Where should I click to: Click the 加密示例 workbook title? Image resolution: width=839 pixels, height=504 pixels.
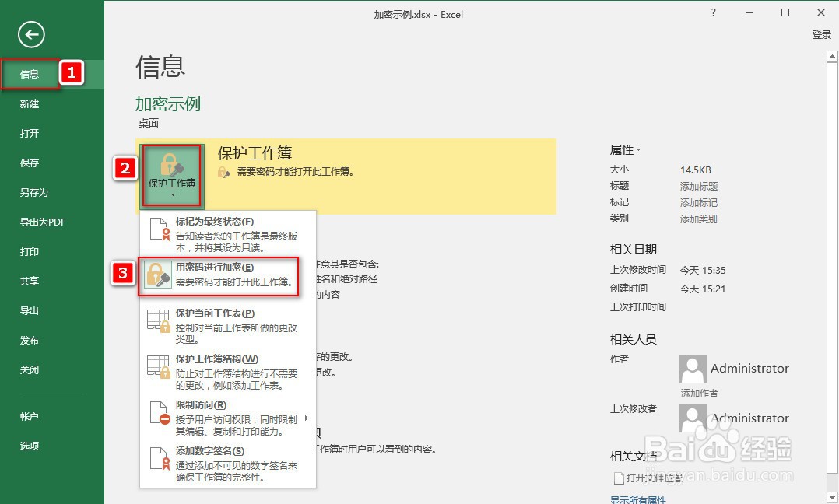(168, 103)
